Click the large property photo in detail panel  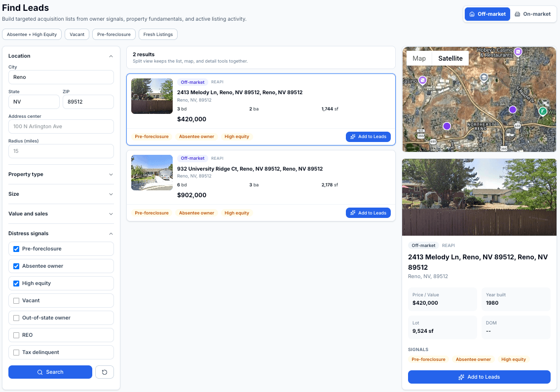pyautogui.click(x=479, y=197)
